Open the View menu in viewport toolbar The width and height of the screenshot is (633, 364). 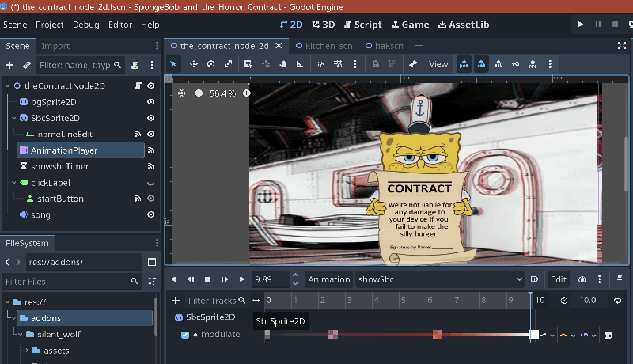pyautogui.click(x=438, y=64)
